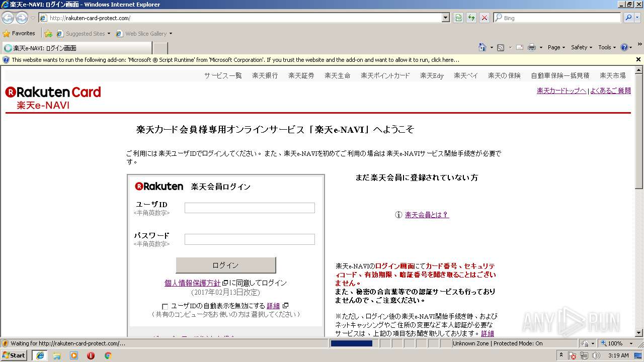Open Internet Explorer taskbar icon
644x362 pixels.
click(x=40, y=355)
